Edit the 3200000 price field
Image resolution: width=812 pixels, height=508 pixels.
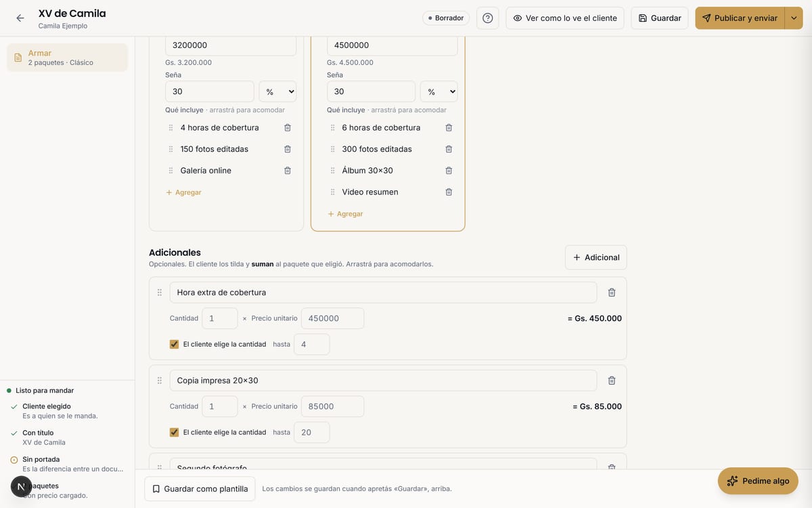pyautogui.click(x=231, y=45)
